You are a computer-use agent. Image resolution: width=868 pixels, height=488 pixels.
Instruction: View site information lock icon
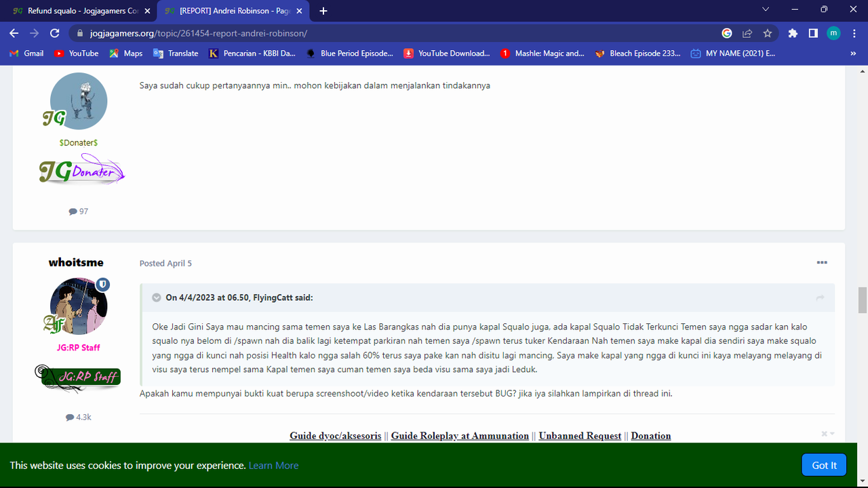pos(80,33)
